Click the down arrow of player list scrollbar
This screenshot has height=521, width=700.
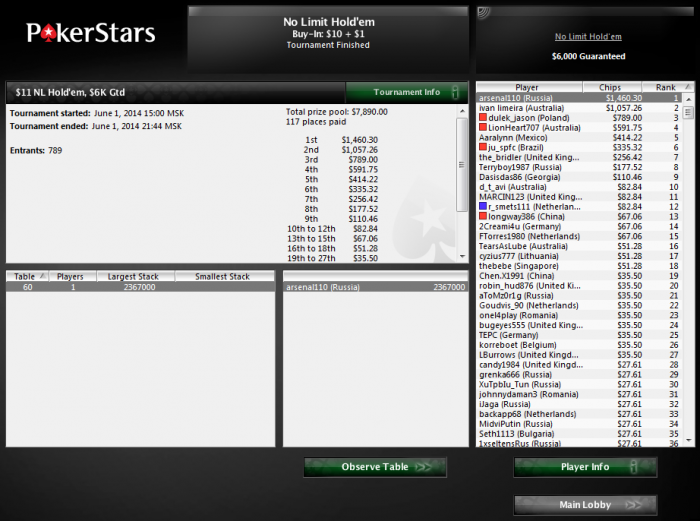(x=688, y=441)
